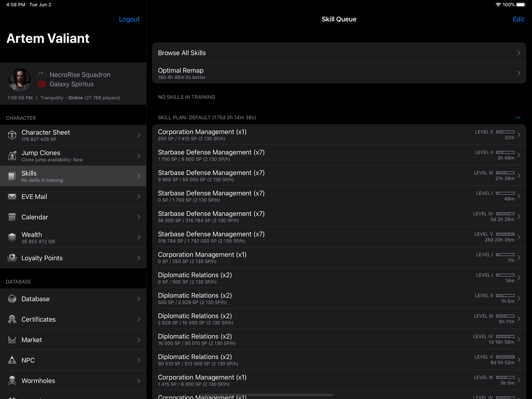This screenshot has height=399, width=532.
Task: Open Optimal Remap
Action: click(339, 73)
